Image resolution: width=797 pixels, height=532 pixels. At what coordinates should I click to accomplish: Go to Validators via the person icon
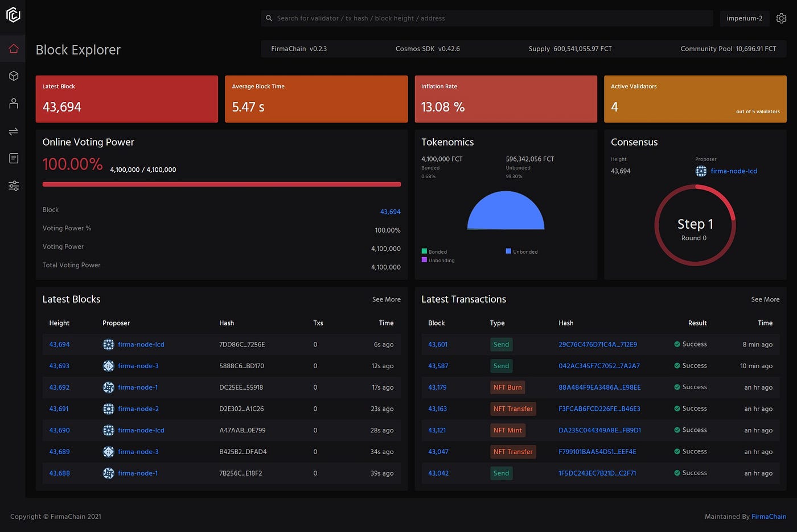click(14, 103)
